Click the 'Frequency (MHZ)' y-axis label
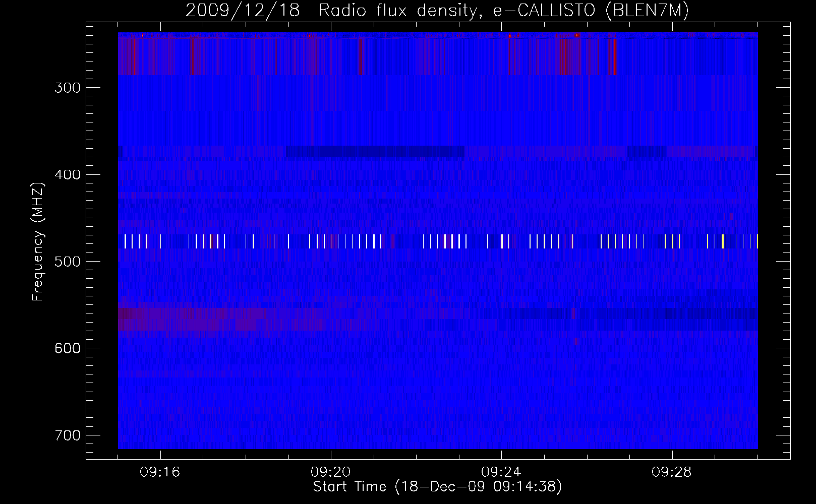Viewport: 816px width, 504px height. pos(38,241)
